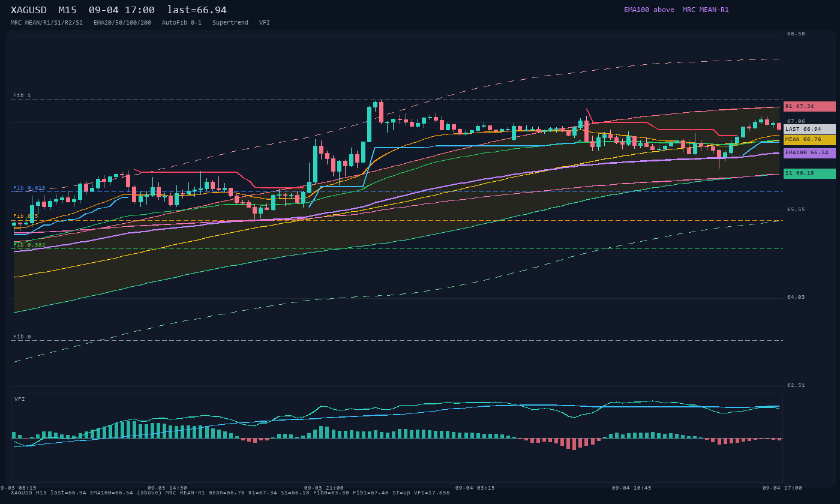The image size is (840, 504).
Task: Click the Fib 0.618 level label
Action: (x=29, y=188)
